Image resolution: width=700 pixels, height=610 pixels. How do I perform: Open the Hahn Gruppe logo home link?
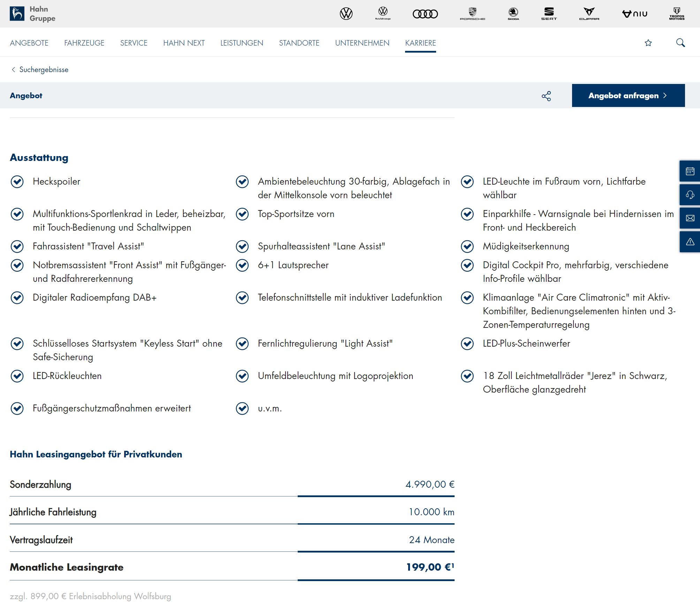coord(32,14)
